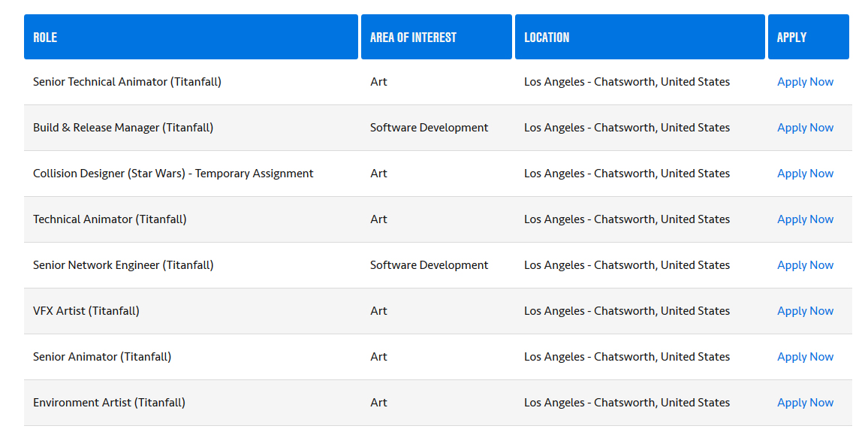Click the APPLY column header

[808, 37]
